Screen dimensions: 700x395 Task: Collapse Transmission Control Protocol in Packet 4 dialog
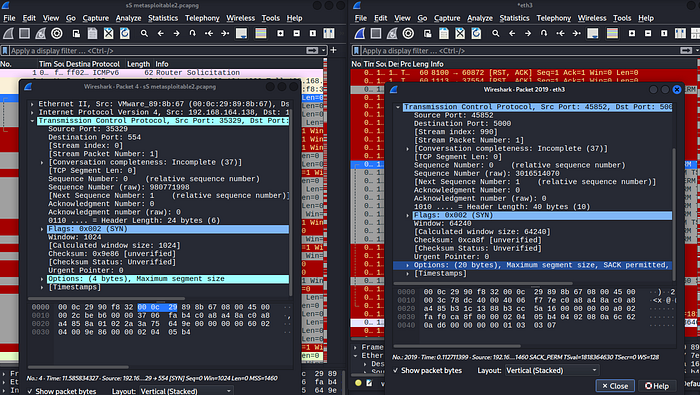click(32, 121)
